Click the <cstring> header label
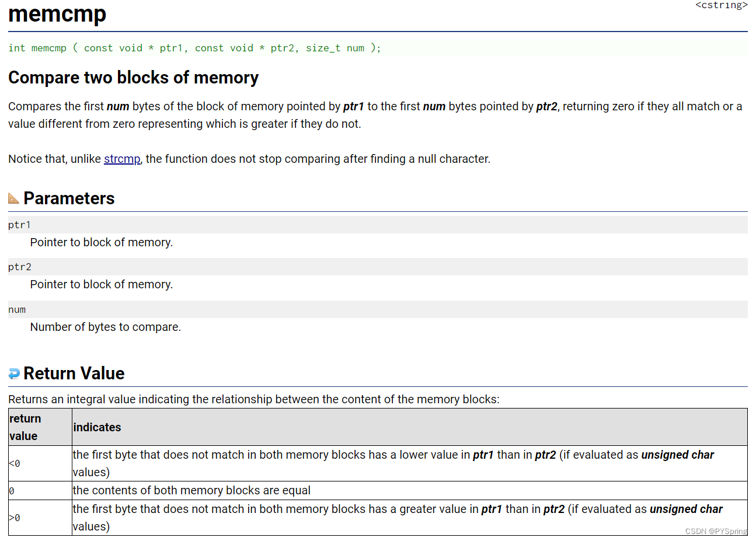756x541 pixels. 722,5
